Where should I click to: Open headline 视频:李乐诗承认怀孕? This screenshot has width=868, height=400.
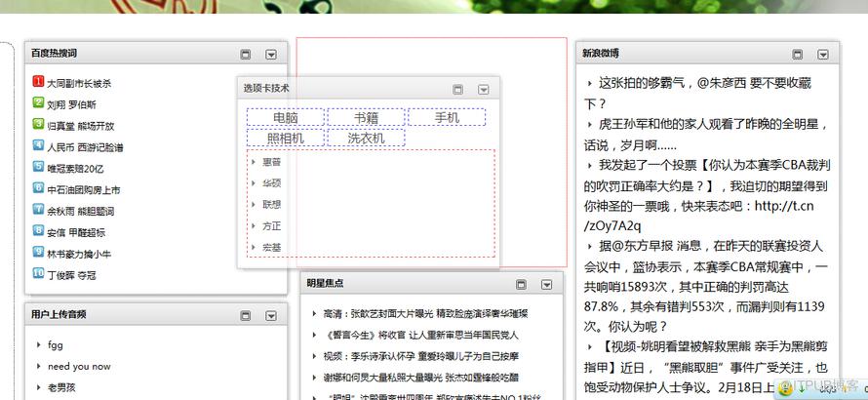pyautogui.click(x=421, y=356)
